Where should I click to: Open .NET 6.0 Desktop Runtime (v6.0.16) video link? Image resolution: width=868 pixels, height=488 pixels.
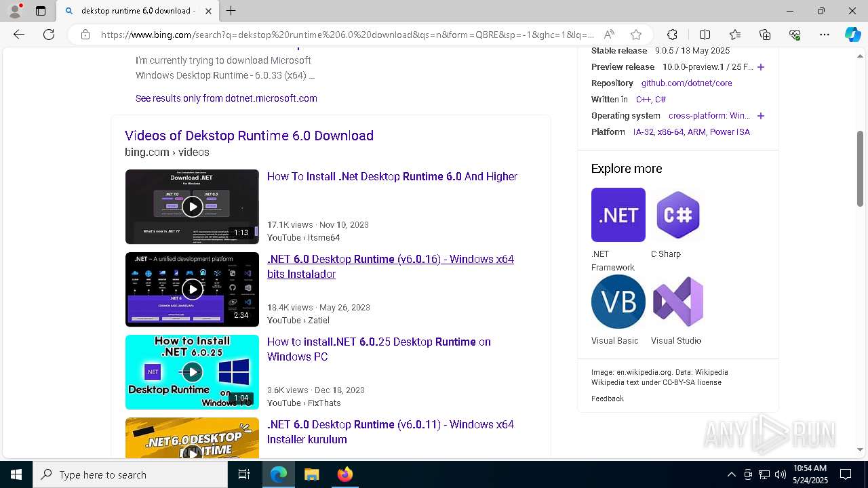(x=391, y=266)
